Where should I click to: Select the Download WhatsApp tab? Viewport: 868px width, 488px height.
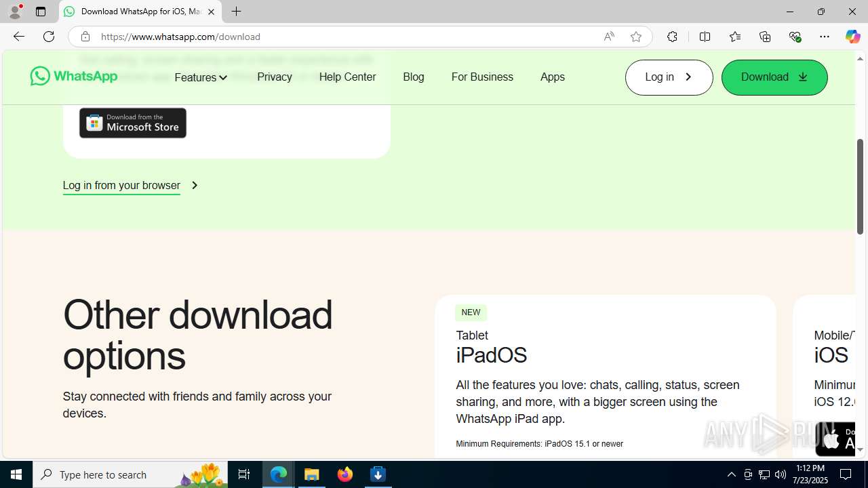tap(140, 12)
